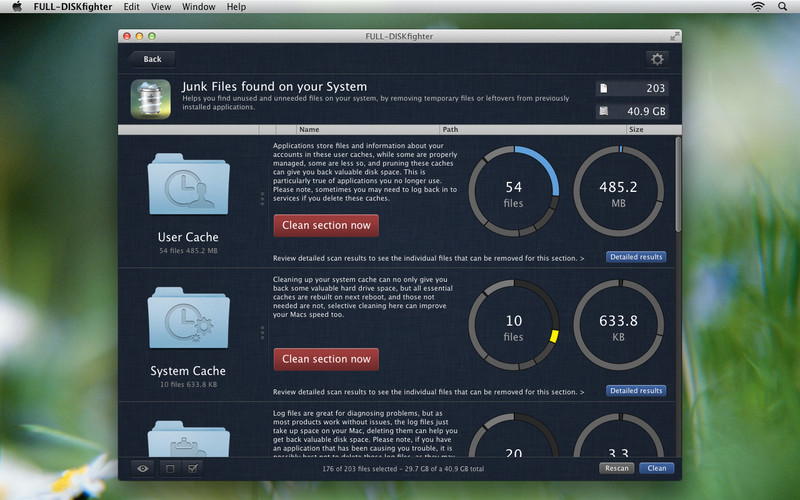Click the log files 3.3 size ring
800x500 pixels.
click(618, 435)
